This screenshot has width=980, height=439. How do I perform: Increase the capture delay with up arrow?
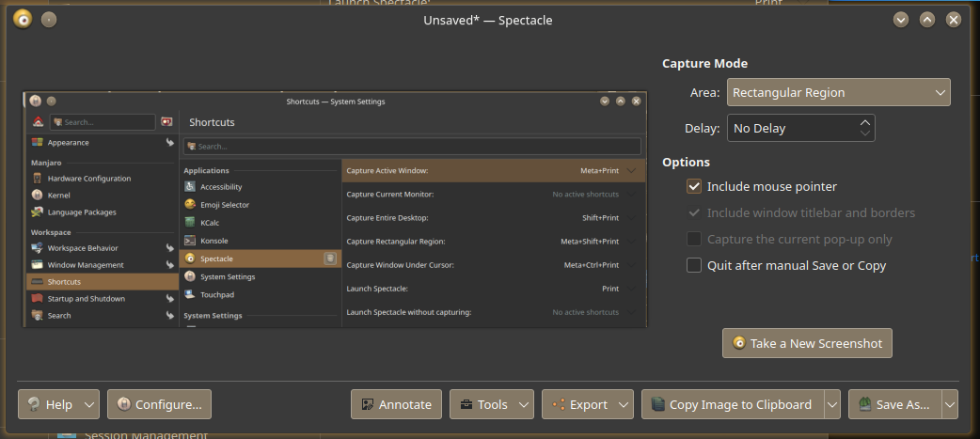(x=865, y=122)
